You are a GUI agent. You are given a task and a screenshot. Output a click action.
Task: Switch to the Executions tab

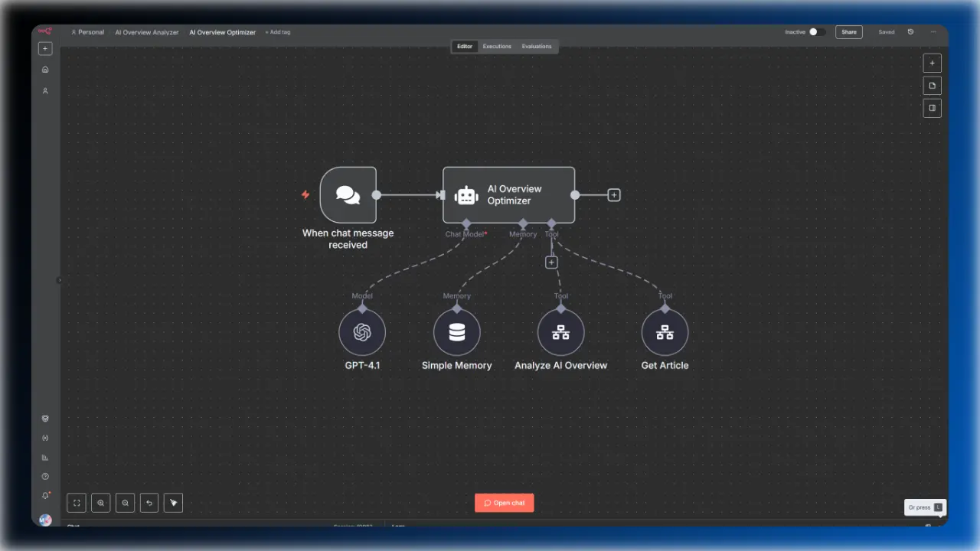(x=497, y=46)
